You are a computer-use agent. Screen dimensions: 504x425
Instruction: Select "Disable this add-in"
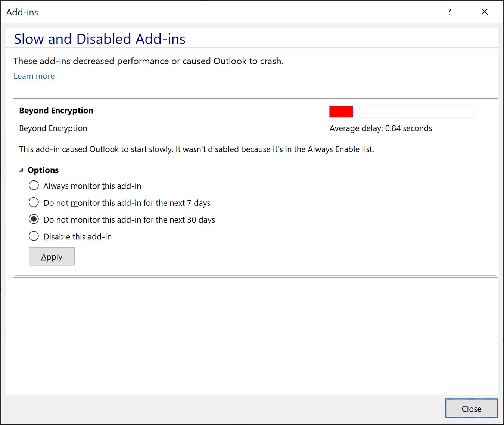[34, 236]
